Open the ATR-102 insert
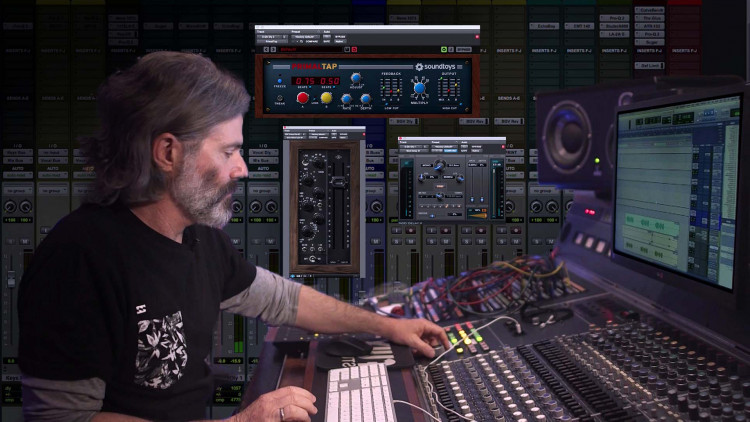The height and width of the screenshot is (422, 750). click(x=650, y=26)
